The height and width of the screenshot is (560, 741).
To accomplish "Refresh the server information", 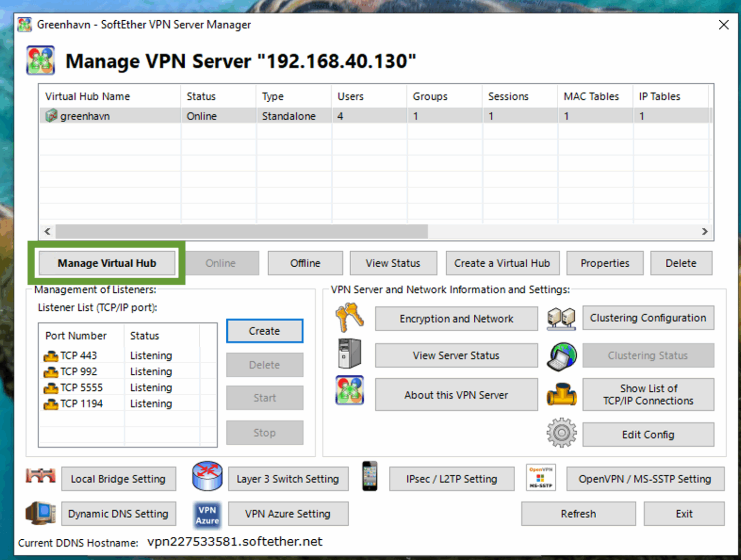I will 578,513.
